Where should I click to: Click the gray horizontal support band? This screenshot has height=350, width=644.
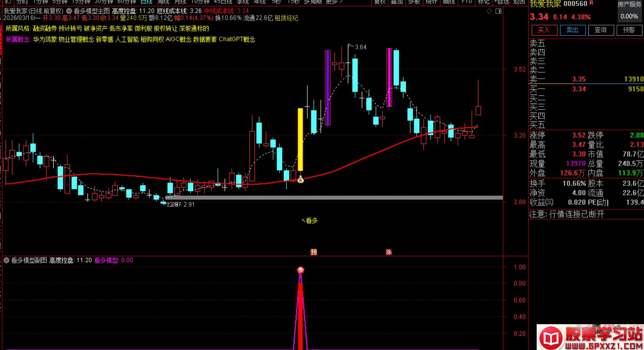[x=334, y=197]
